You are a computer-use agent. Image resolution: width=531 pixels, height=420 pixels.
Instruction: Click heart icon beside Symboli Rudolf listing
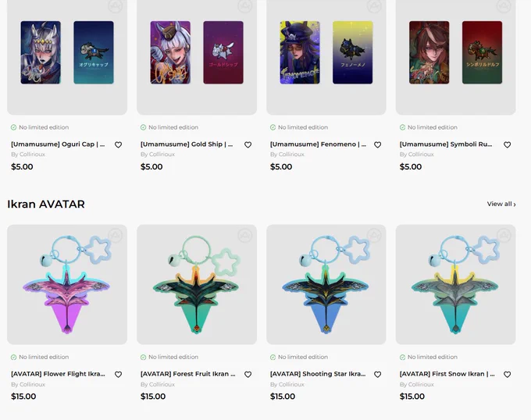507,145
